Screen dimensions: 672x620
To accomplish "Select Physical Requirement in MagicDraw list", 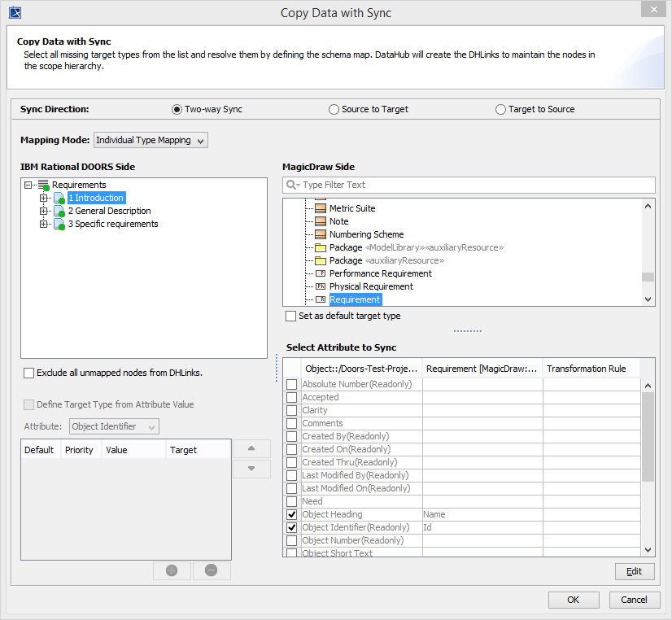I will [x=371, y=286].
